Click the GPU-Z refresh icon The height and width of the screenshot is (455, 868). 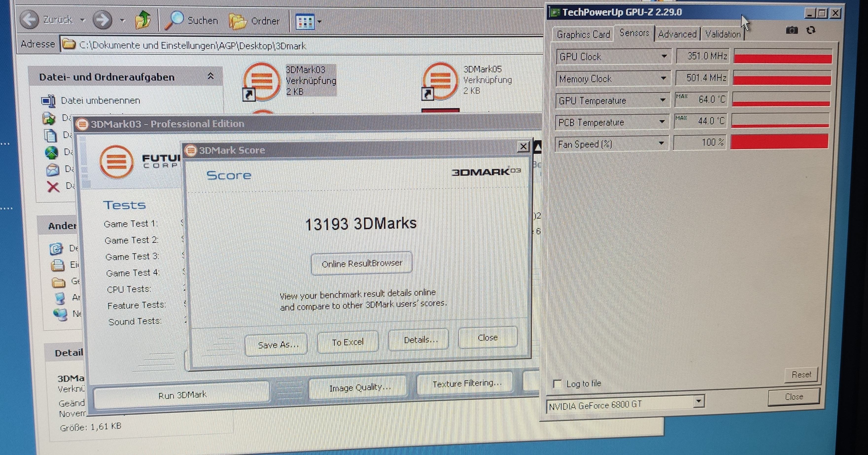811,30
